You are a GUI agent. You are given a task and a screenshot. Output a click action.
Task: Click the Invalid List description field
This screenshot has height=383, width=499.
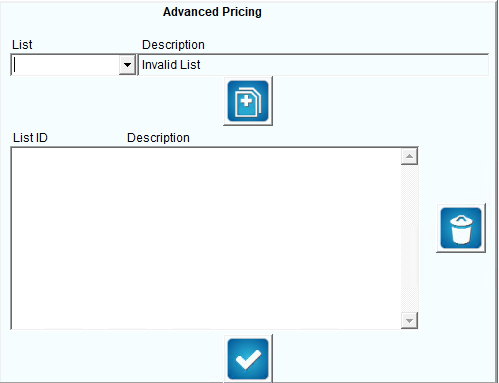(313, 65)
